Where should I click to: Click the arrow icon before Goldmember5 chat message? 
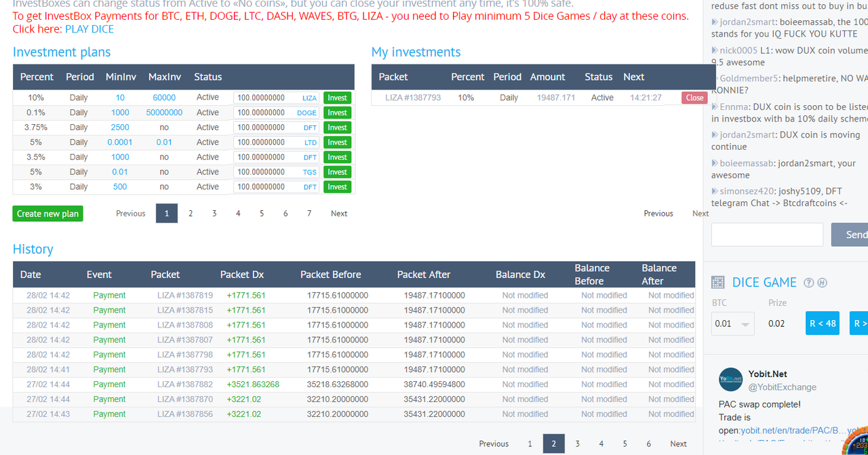click(x=715, y=78)
